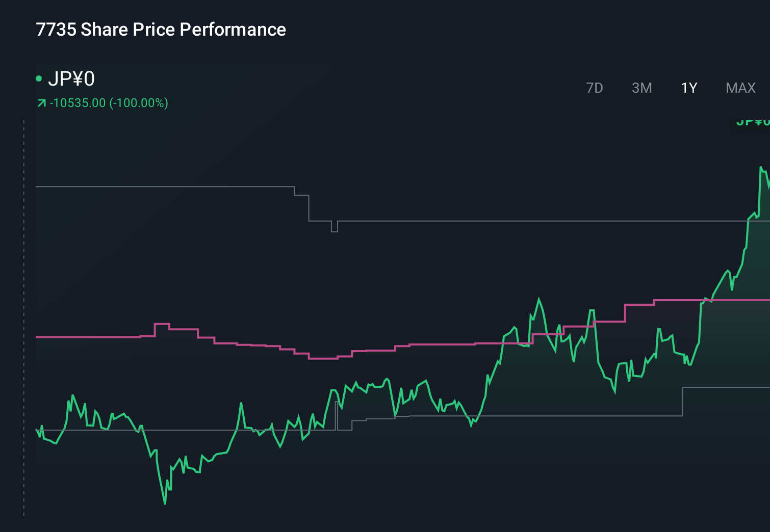Screen dimensions: 770x532
Task: Switch to the 7D range option
Action: pos(595,88)
